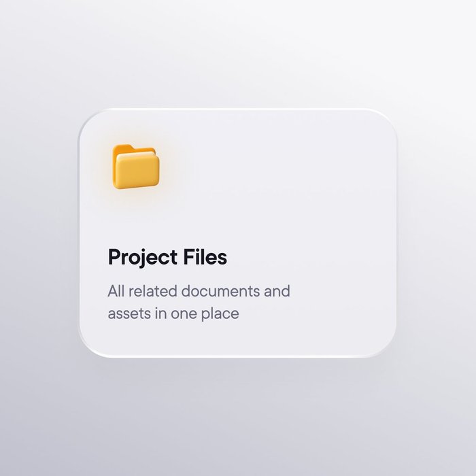Screen dimensions: 476x476
Task: Click the gray background below the card
Action: pos(238,418)
